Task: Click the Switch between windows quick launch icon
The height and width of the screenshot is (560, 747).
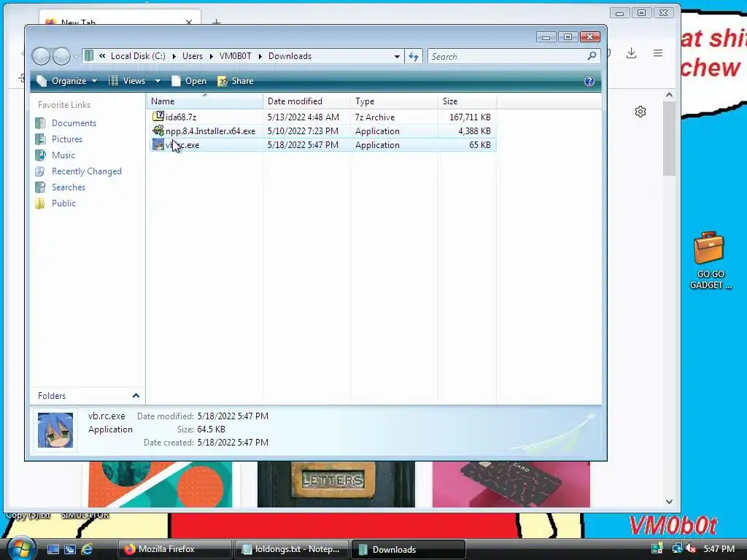Action: click(70, 549)
